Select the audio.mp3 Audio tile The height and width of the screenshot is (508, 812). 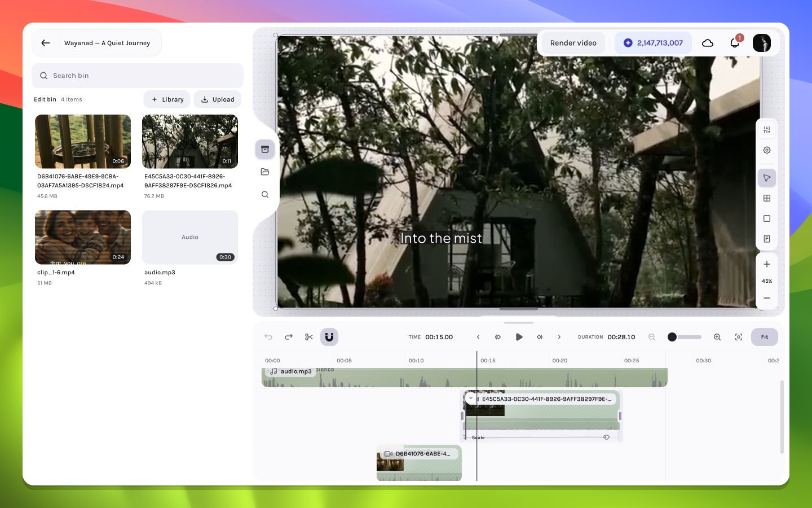pyautogui.click(x=190, y=238)
